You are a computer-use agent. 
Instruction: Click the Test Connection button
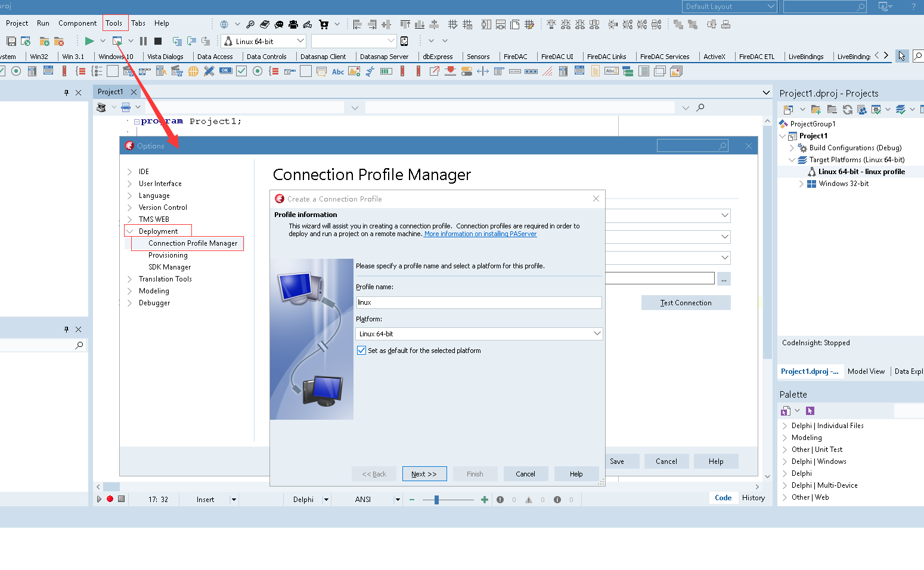pyautogui.click(x=686, y=303)
